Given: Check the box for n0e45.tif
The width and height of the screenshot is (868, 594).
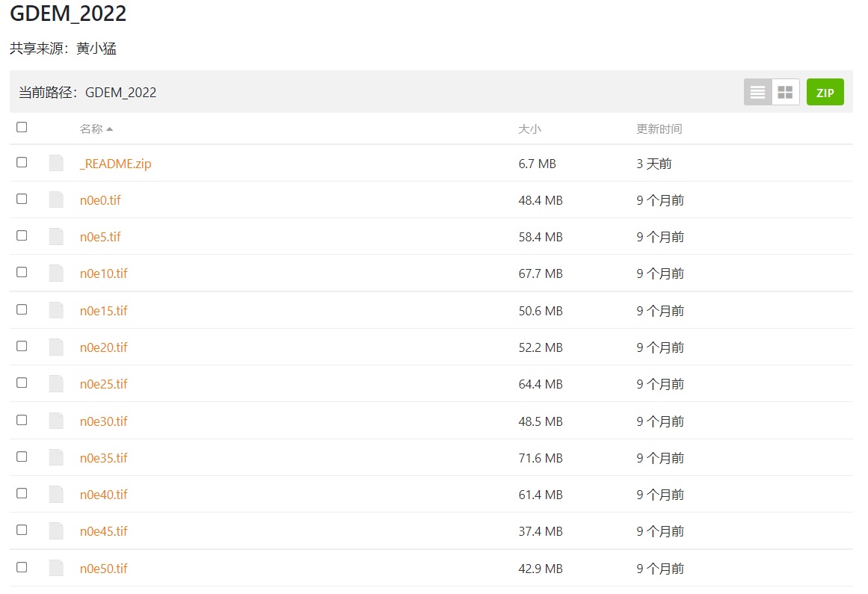Looking at the screenshot, I should pos(22,530).
